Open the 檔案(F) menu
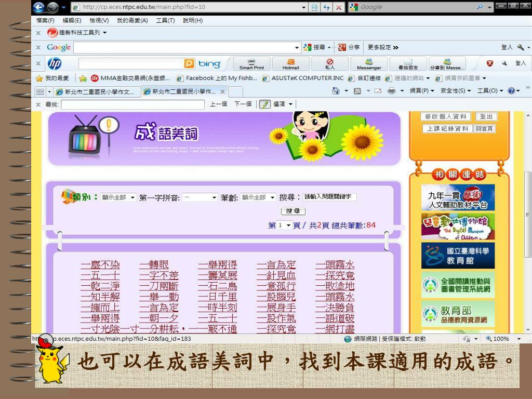The image size is (532, 399). [45, 20]
